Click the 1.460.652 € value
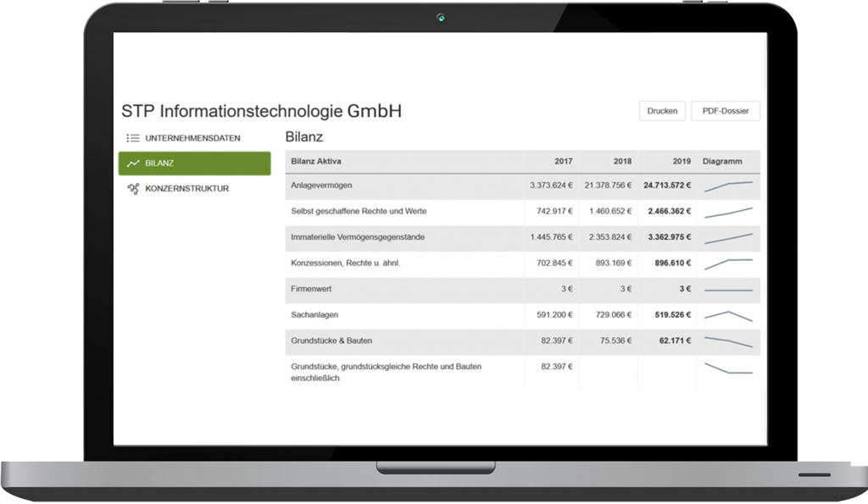Image resolution: width=868 pixels, height=504 pixels. [610, 211]
